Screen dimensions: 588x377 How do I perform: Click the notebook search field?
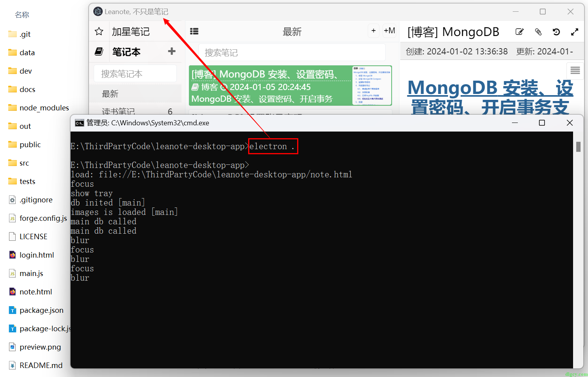[x=135, y=74]
